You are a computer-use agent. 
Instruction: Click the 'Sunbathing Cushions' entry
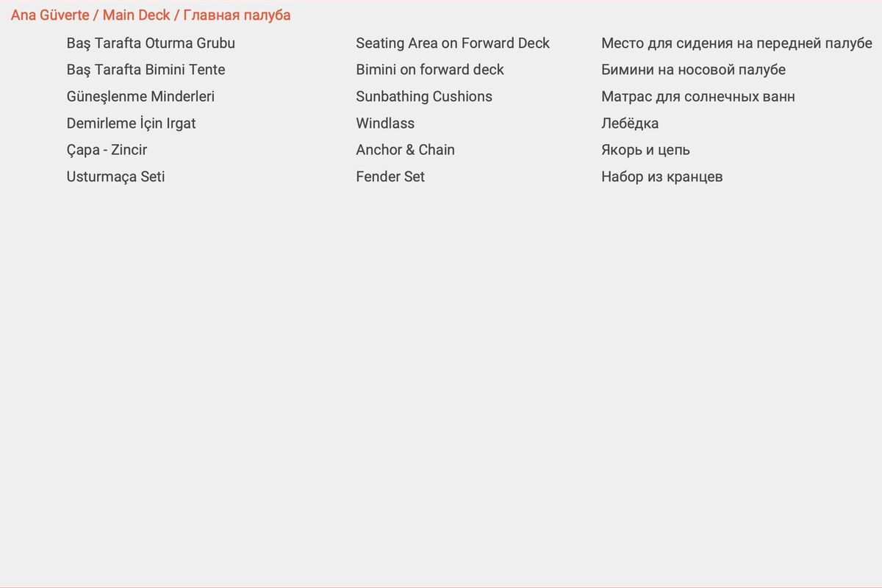[424, 97]
